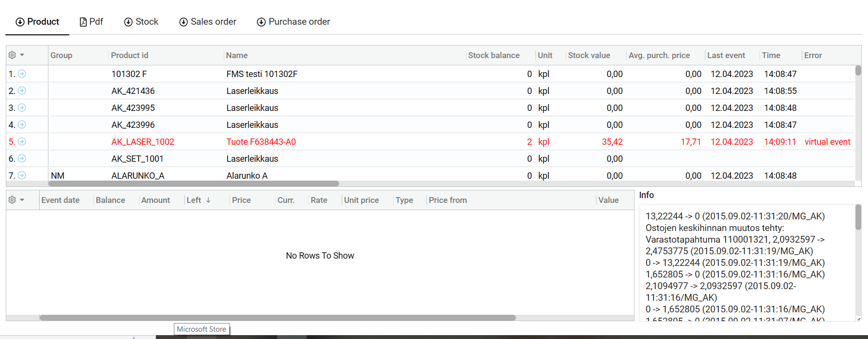
Task: Click the product grid horizontal scrollbar
Action: pyautogui.click(x=194, y=184)
